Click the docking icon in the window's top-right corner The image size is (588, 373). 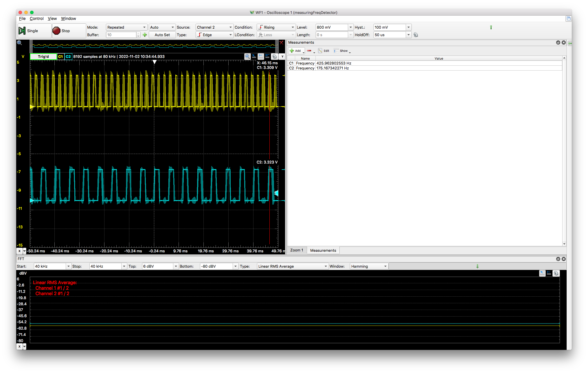pyautogui.click(x=569, y=19)
